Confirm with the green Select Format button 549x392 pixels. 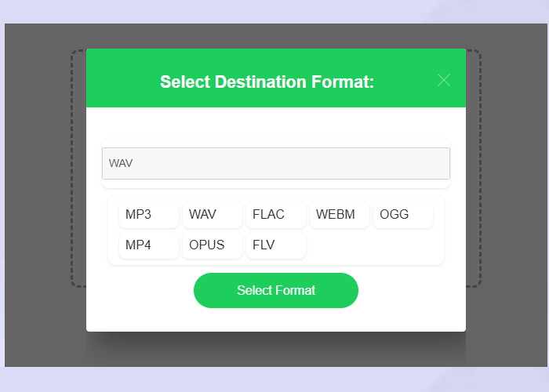pos(276,291)
